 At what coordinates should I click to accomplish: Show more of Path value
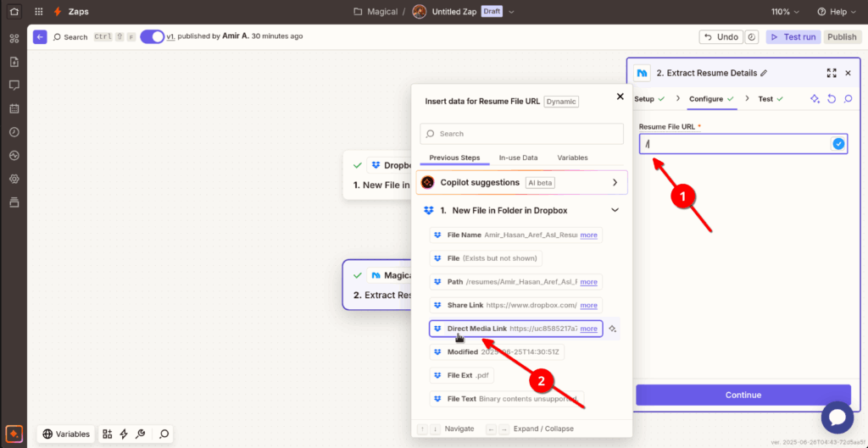[588, 281]
